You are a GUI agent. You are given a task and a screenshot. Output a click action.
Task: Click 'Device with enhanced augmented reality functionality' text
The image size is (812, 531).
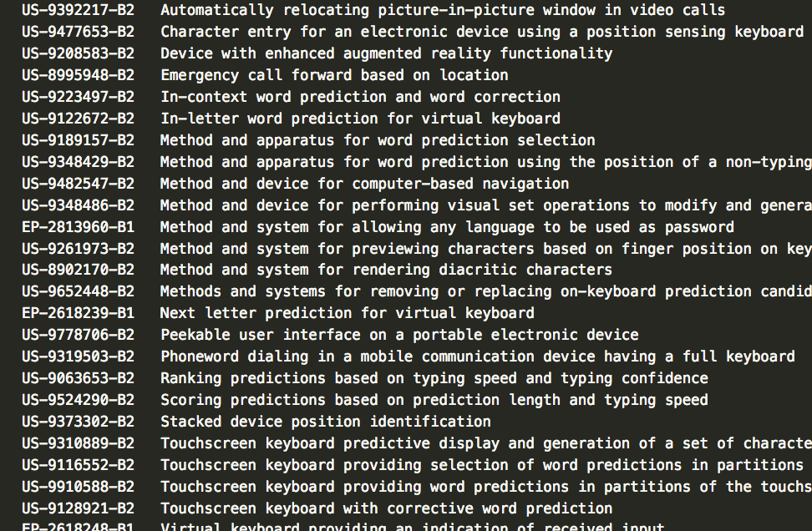point(386,53)
